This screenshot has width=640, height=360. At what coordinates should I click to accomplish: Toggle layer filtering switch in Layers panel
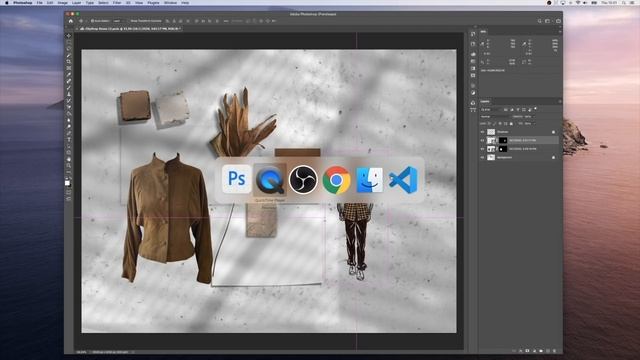click(535, 108)
